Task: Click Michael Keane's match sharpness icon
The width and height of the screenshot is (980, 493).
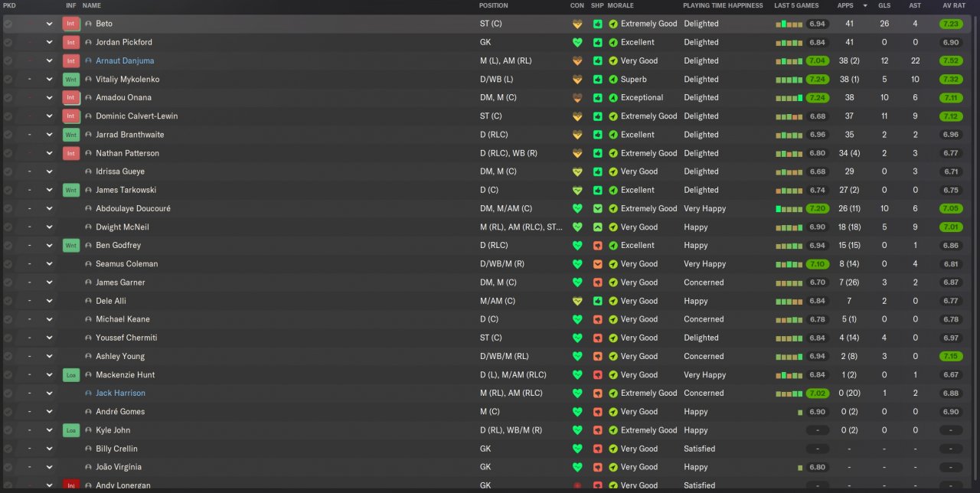Action: click(597, 319)
